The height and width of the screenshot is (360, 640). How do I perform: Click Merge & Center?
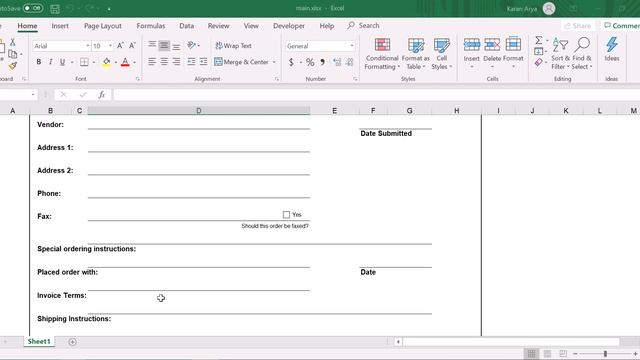(x=241, y=62)
